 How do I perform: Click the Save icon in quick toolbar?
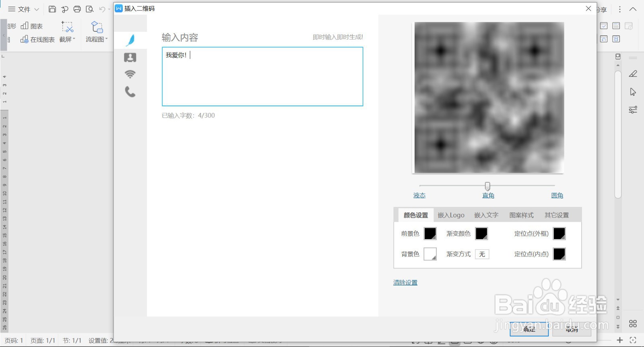[x=52, y=9]
